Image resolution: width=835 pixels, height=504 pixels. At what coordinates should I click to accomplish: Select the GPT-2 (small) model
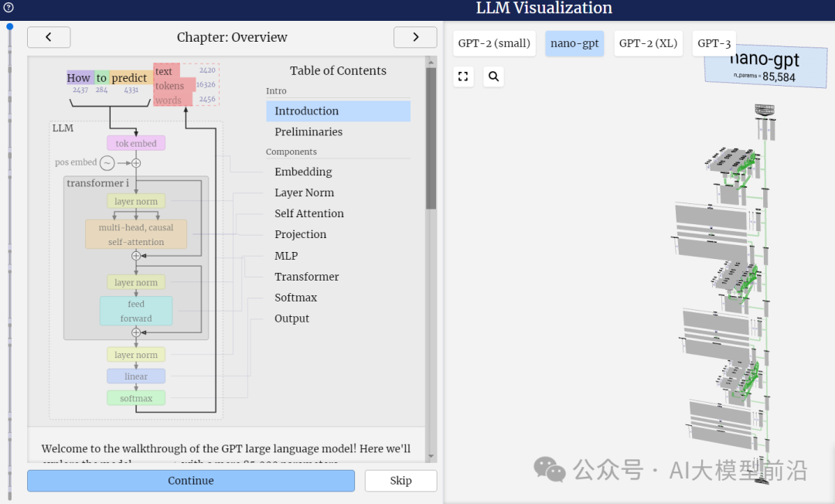coord(494,43)
